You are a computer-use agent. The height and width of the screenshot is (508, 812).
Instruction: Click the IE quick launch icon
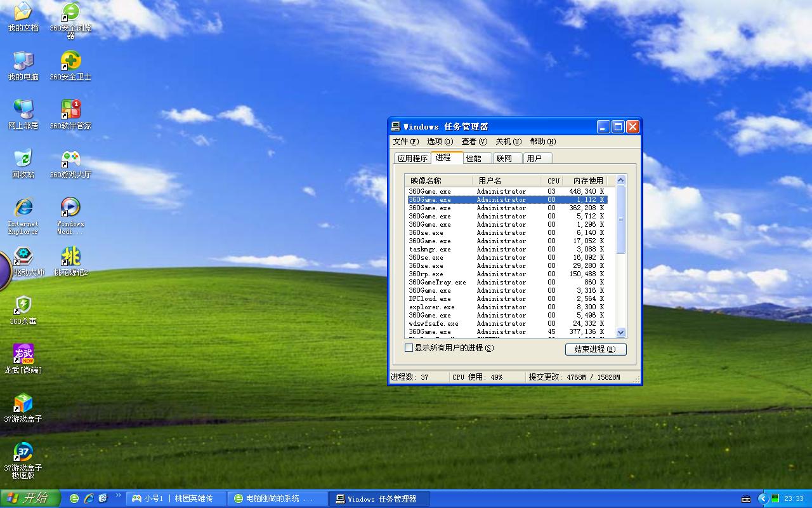pyautogui.click(x=89, y=498)
